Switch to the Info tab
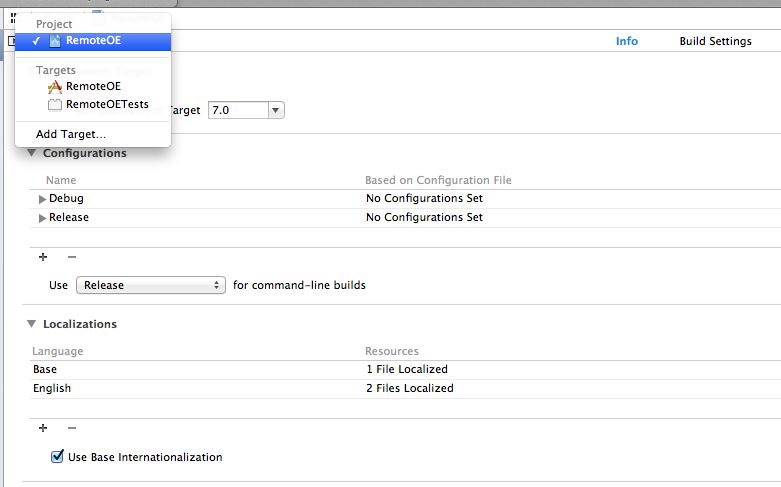This screenshot has width=781, height=487. (x=627, y=41)
